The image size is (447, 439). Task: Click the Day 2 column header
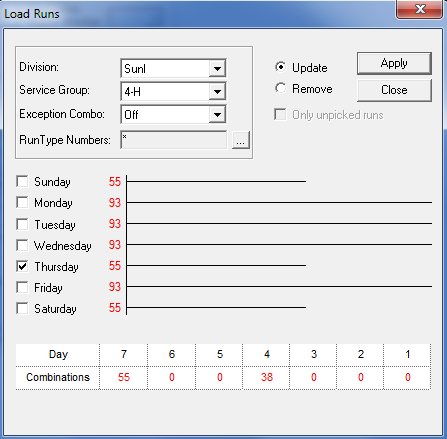(361, 354)
